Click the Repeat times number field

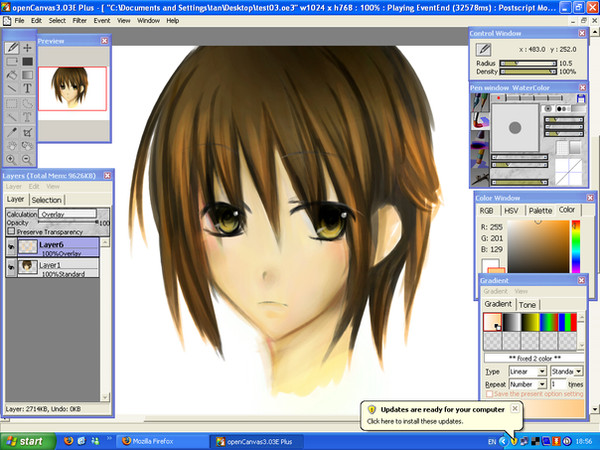coord(558,384)
